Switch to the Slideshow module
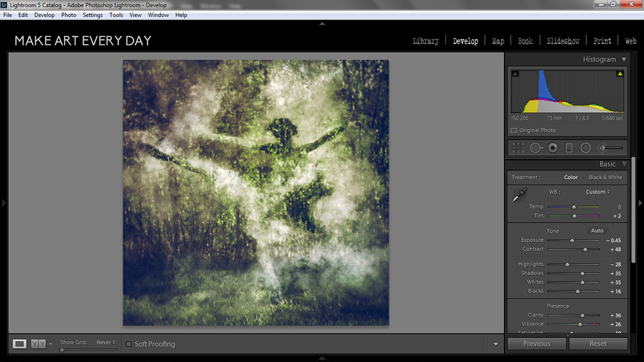The height and width of the screenshot is (362, 644). pyautogui.click(x=563, y=41)
